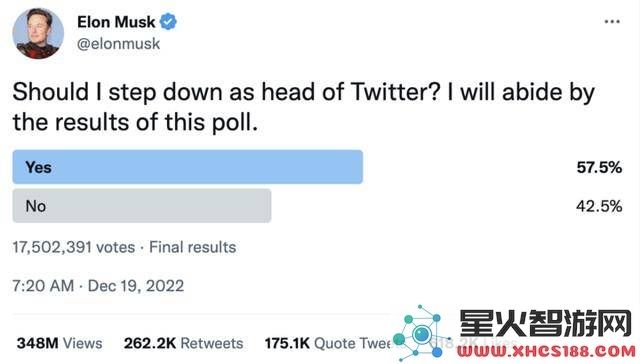Open the 175.1K Quote Tweets list

tap(328, 343)
